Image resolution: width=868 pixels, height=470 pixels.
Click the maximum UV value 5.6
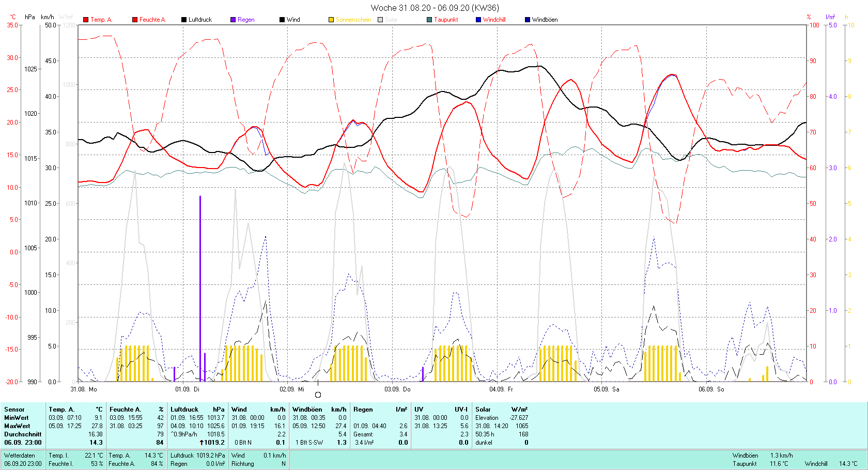[x=464, y=426]
